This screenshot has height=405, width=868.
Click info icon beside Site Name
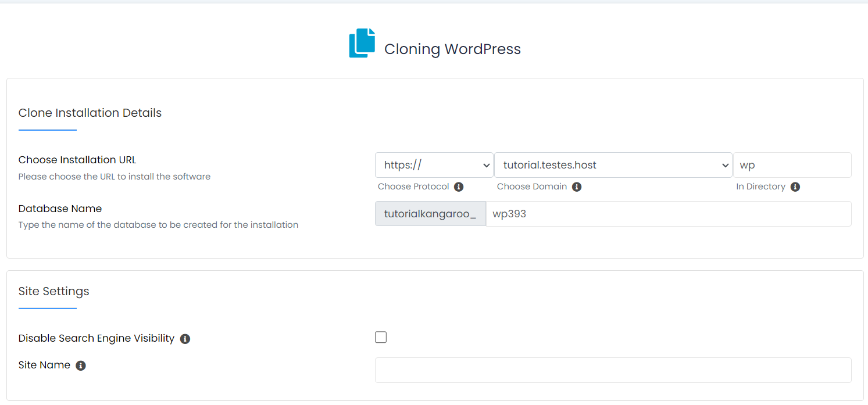point(81,365)
